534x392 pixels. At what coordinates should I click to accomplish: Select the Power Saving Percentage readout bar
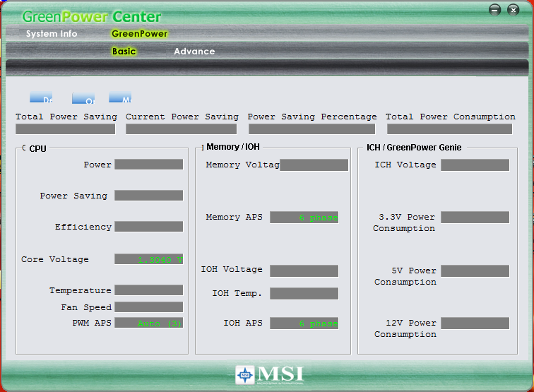click(312, 129)
